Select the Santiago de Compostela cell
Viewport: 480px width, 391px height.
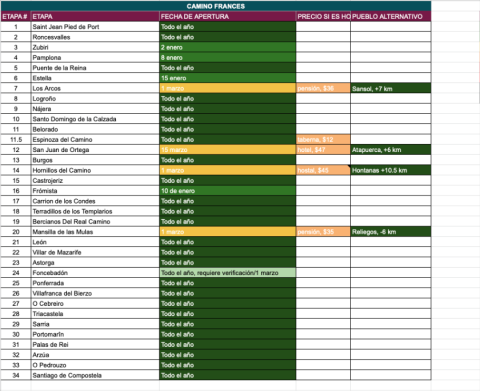pos(95,375)
